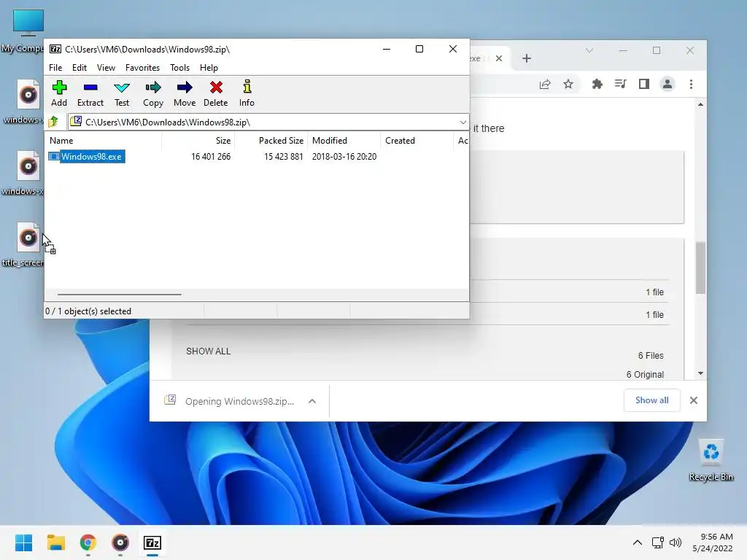Click the 2018-03-16 20:20 modified date
Screen dimensions: 747x560
[344, 157]
